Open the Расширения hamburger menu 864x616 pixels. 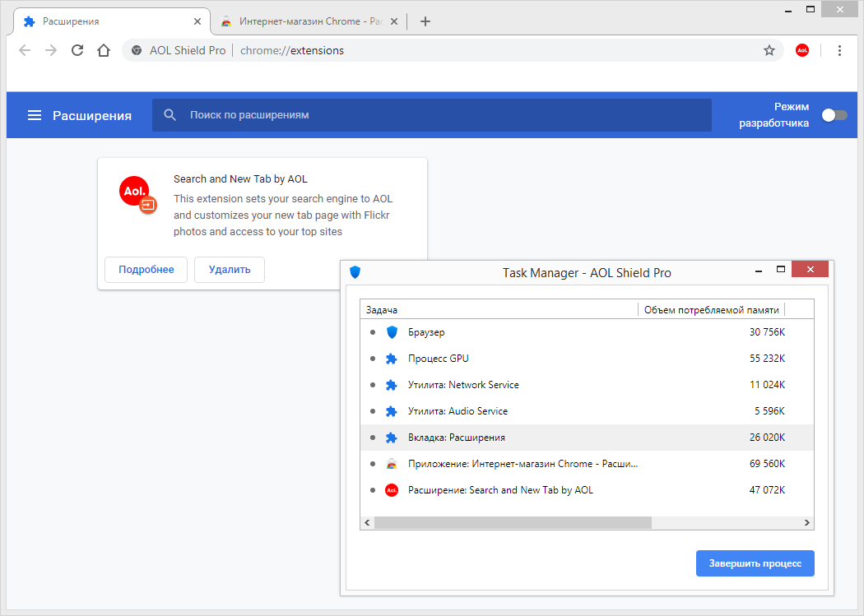coord(35,115)
